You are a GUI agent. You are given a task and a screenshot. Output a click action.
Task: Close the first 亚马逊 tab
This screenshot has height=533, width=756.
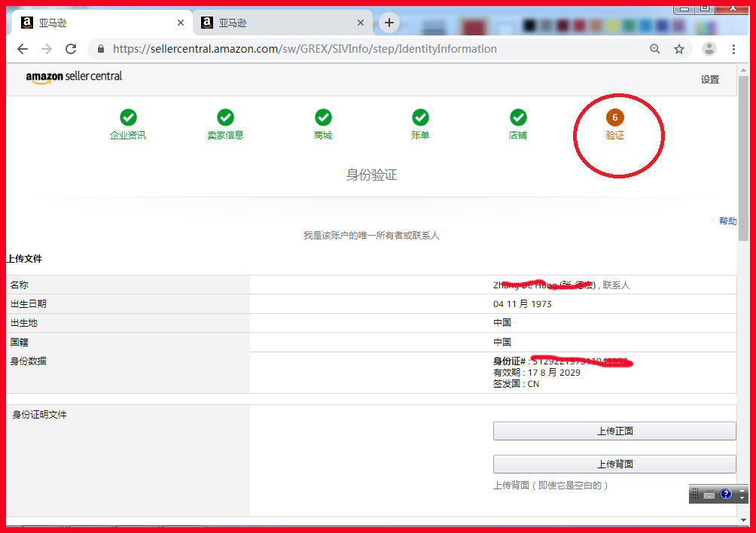click(x=181, y=23)
